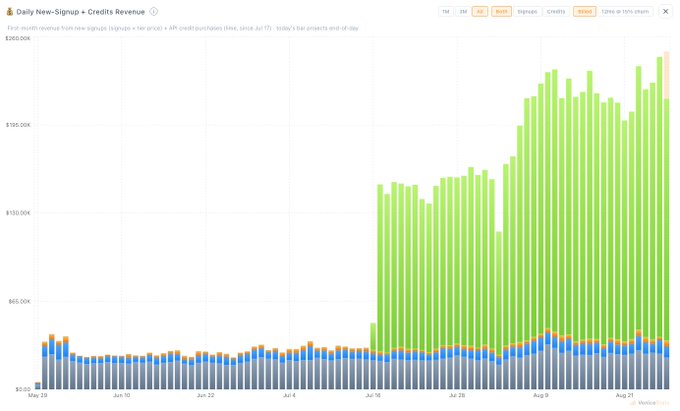Open the info icon beside the chart title
Image resolution: width=680 pixels, height=411 pixels.
coord(154,12)
